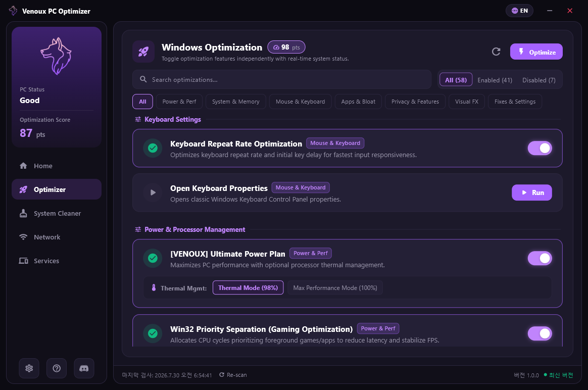Click the Keyboard Settings section header
Screen dimensions: 588x390
172,119
